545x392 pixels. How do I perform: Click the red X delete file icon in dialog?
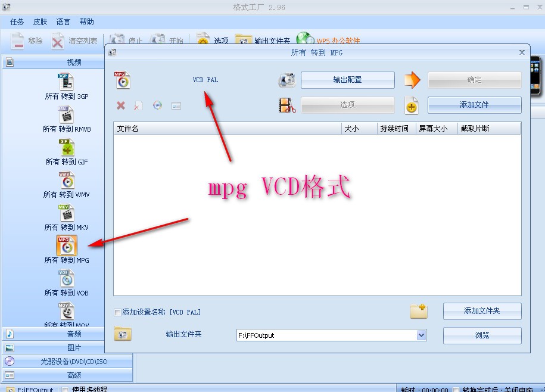point(120,105)
